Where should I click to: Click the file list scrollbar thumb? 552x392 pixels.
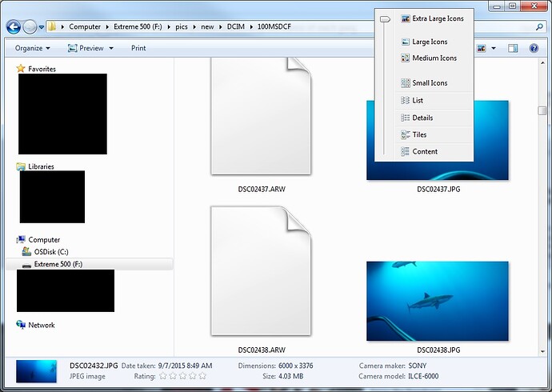(x=542, y=110)
